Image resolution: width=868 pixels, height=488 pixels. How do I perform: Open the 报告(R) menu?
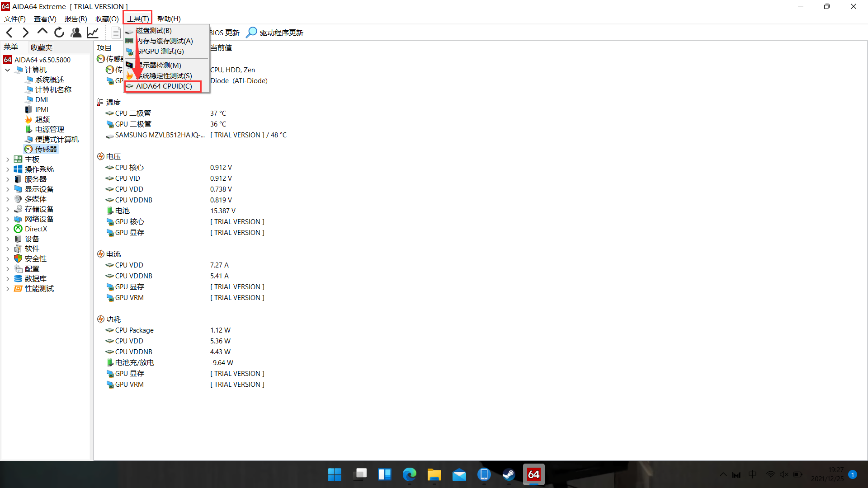pyautogui.click(x=75, y=19)
